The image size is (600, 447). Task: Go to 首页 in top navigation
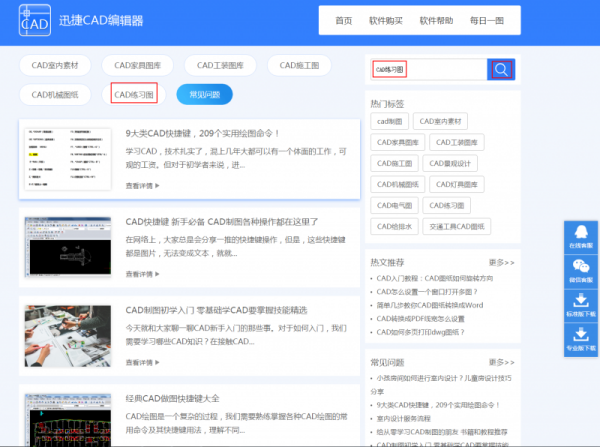343,21
